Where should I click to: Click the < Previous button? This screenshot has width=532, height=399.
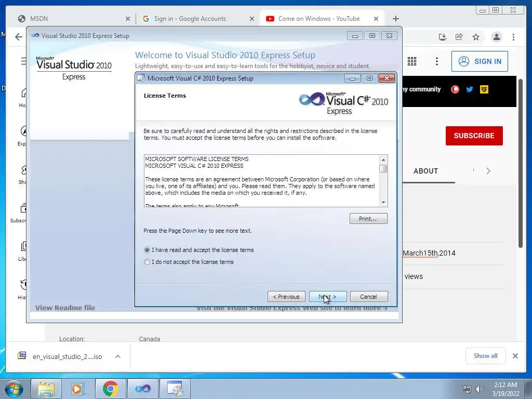[x=286, y=297]
